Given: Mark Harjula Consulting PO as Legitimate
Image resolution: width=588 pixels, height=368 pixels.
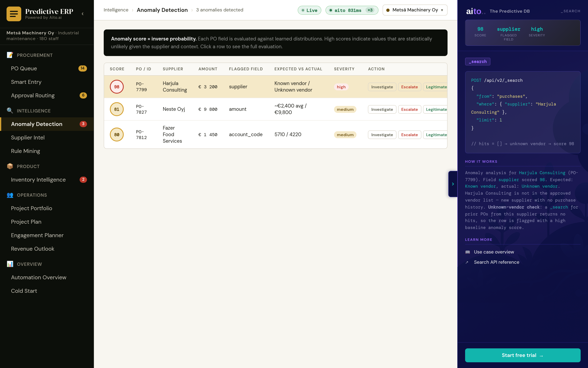Looking at the screenshot, I should point(435,87).
